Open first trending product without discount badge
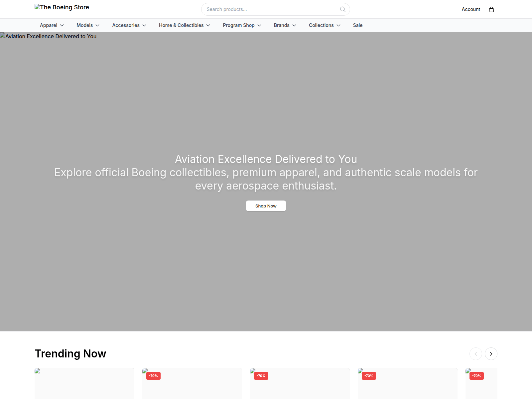The height and width of the screenshot is (399, 532). [84, 383]
